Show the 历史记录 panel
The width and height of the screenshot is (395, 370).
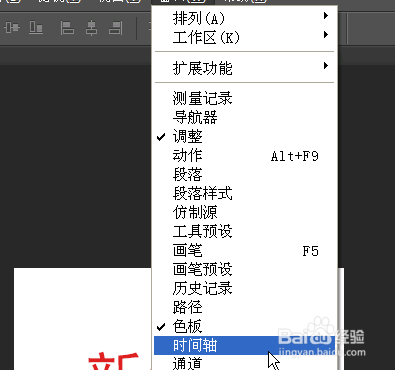244,288
